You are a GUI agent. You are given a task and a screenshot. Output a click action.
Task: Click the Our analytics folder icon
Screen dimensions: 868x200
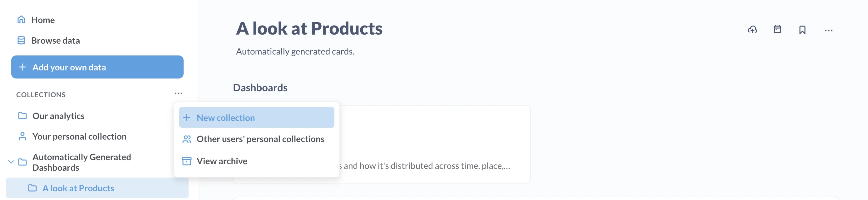[x=22, y=116]
